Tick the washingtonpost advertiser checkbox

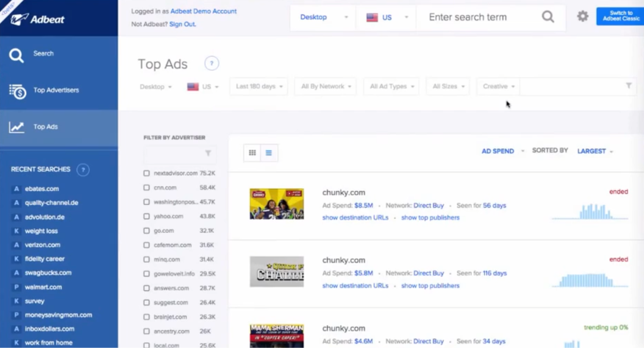(x=147, y=202)
